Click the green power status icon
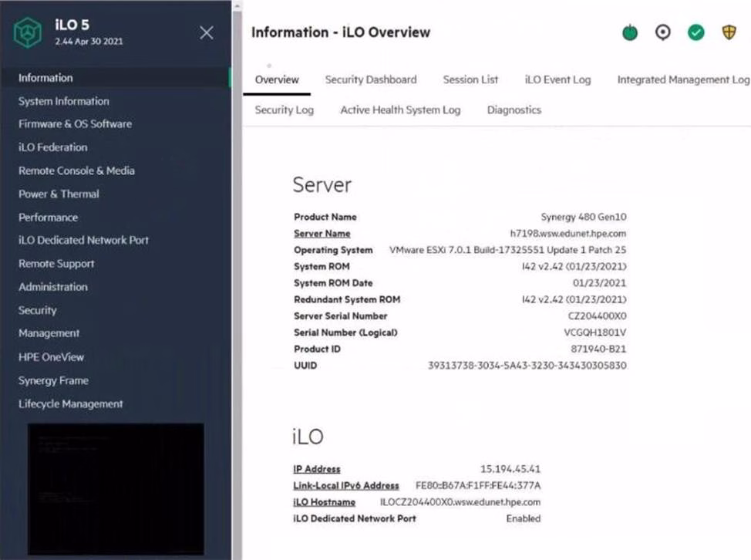The width and height of the screenshot is (751, 560). [630, 33]
